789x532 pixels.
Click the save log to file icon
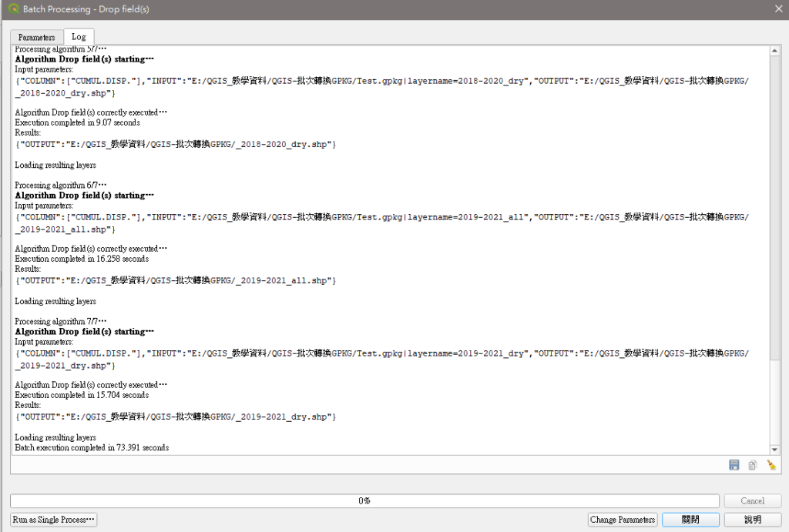pyautogui.click(x=734, y=465)
